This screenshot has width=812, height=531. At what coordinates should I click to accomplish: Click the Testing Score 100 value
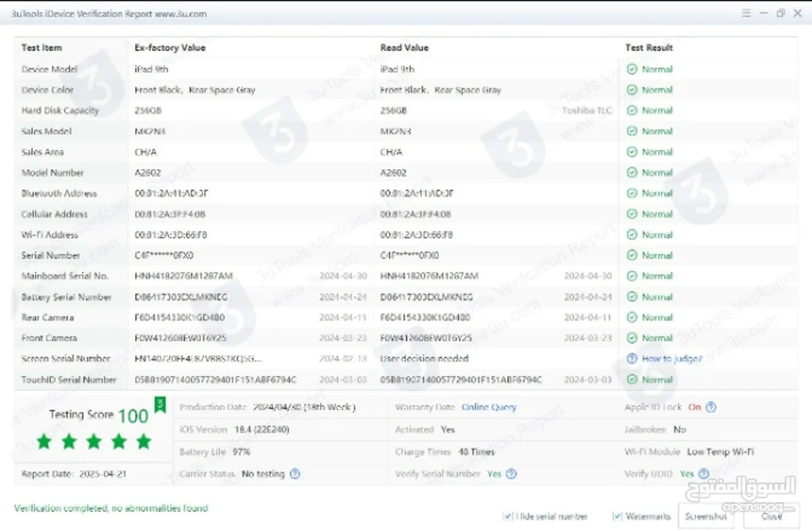point(133,416)
